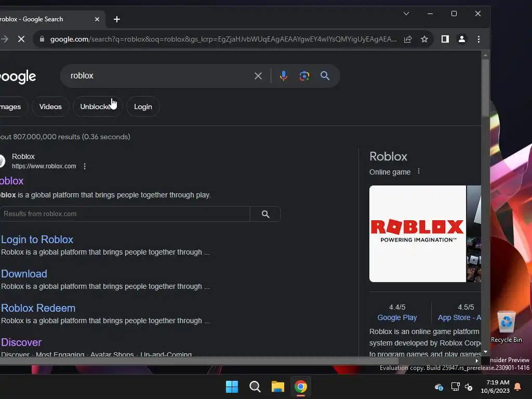Viewport: 532px width, 399px height.
Task: Click https://www.roblox.com URL text
Action: (x=44, y=166)
